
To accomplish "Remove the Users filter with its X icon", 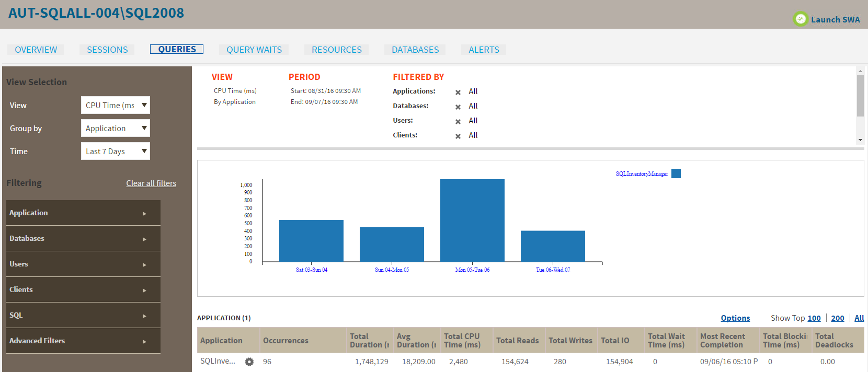I will (x=458, y=121).
